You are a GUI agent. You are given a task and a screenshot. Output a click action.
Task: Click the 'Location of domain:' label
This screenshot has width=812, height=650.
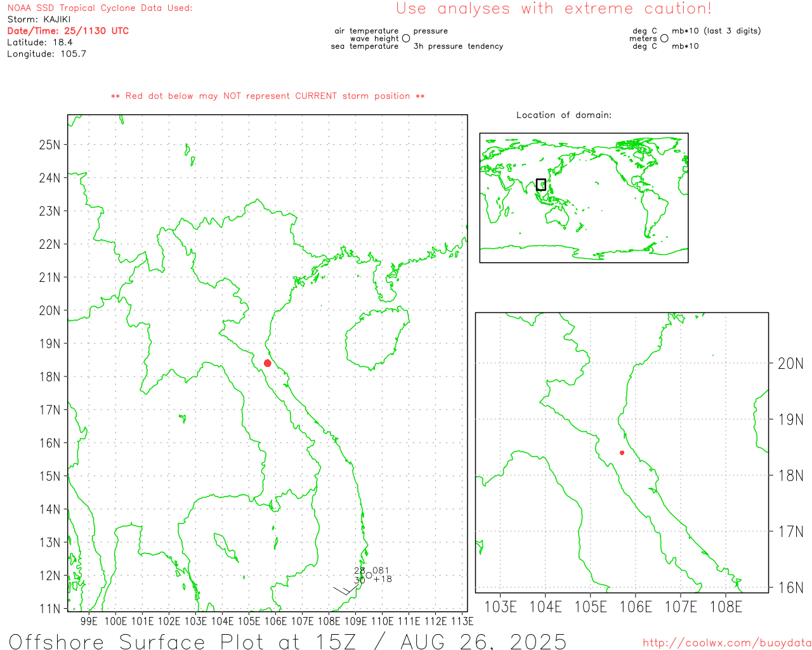(564, 115)
